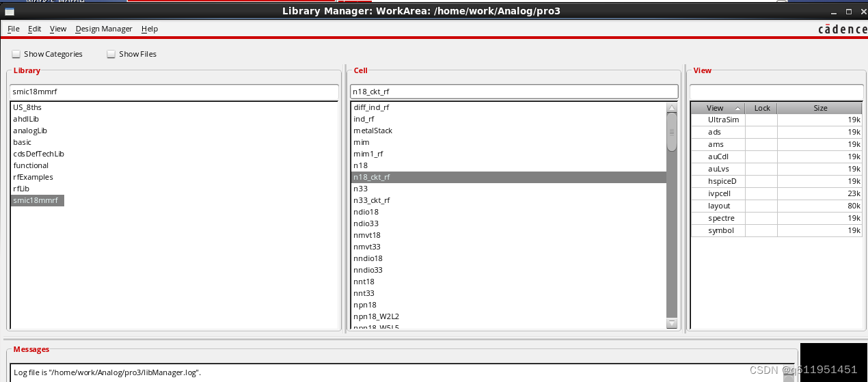Screen dimensions: 868x382
Task: Select the rfExamples library
Action: 33,177
